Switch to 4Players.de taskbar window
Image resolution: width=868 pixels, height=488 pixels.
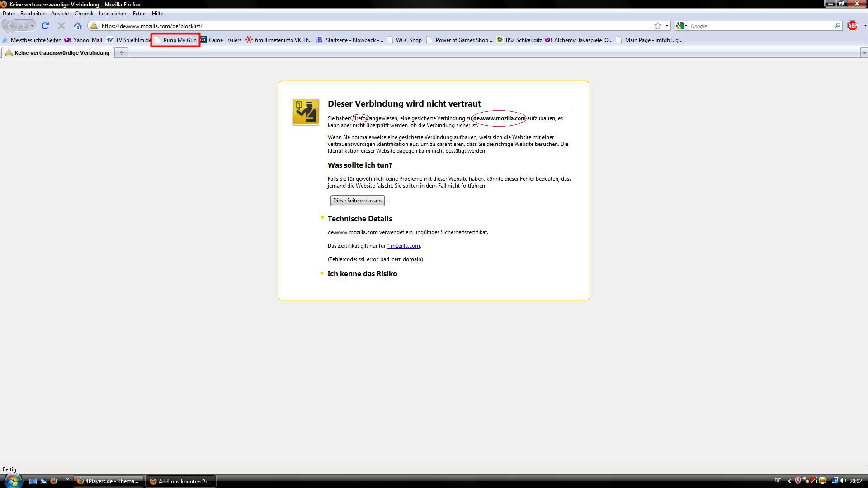(x=108, y=481)
